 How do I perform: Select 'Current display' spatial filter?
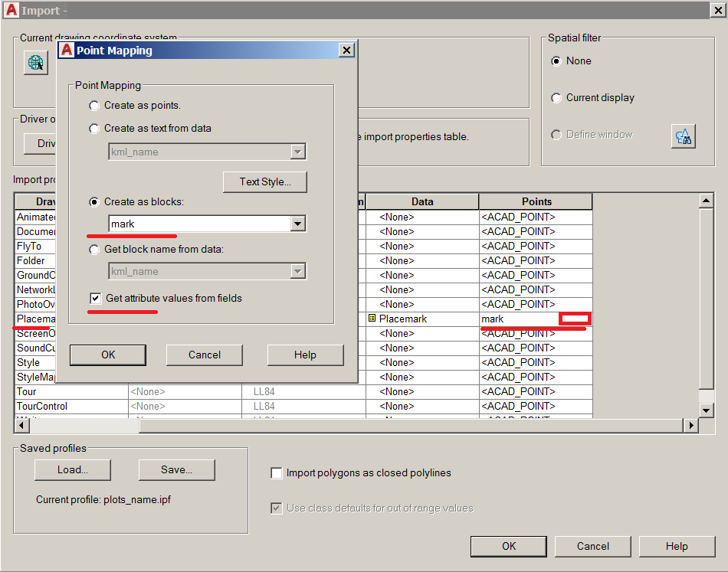coord(557,97)
